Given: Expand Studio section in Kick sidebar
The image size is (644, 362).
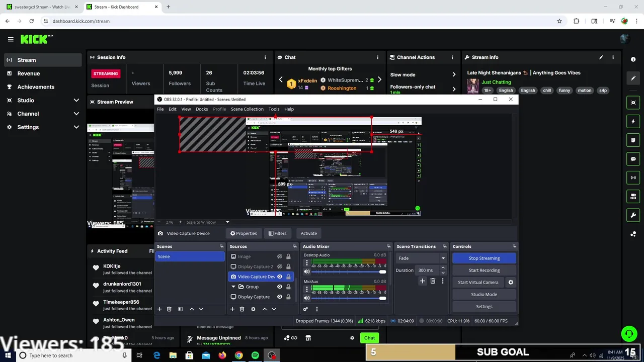Looking at the screenshot, I should [76, 100].
